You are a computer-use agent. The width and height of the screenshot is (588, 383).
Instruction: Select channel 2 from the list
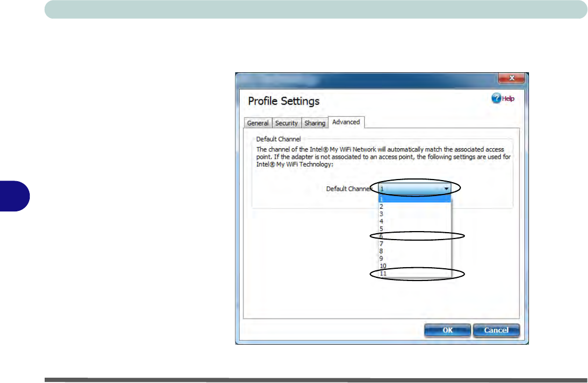(414, 206)
